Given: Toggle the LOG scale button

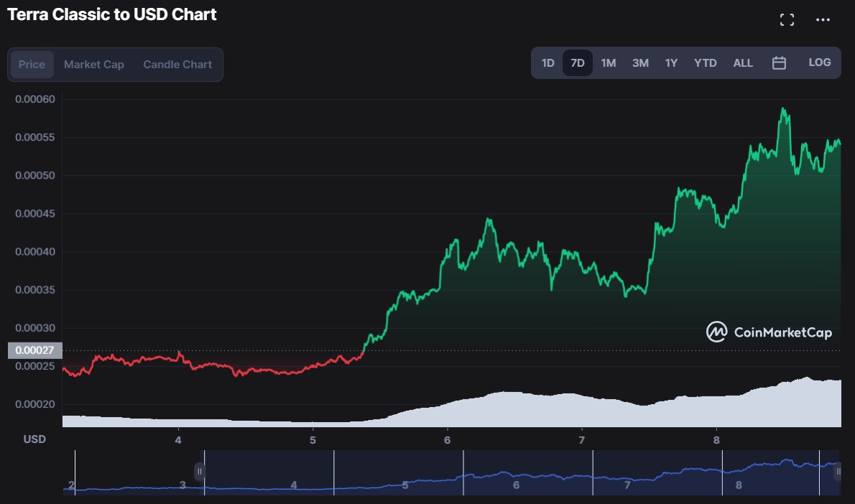Looking at the screenshot, I should [x=819, y=62].
